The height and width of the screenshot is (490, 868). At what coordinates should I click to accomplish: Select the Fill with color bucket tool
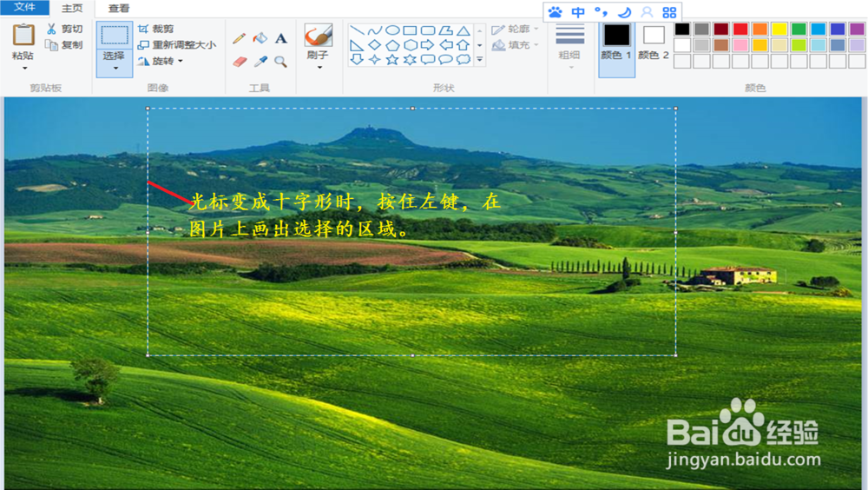pyautogui.click(x=260, y=38)
